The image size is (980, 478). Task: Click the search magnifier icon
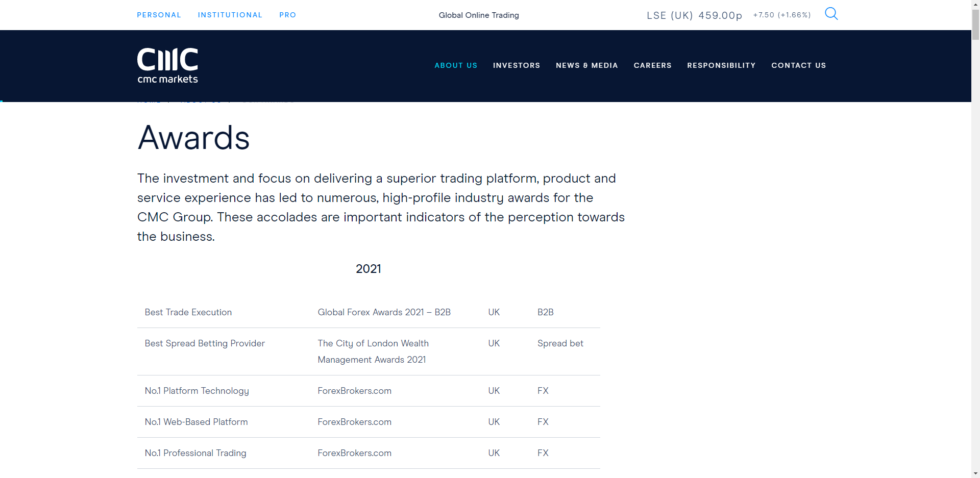pos(831,14)
